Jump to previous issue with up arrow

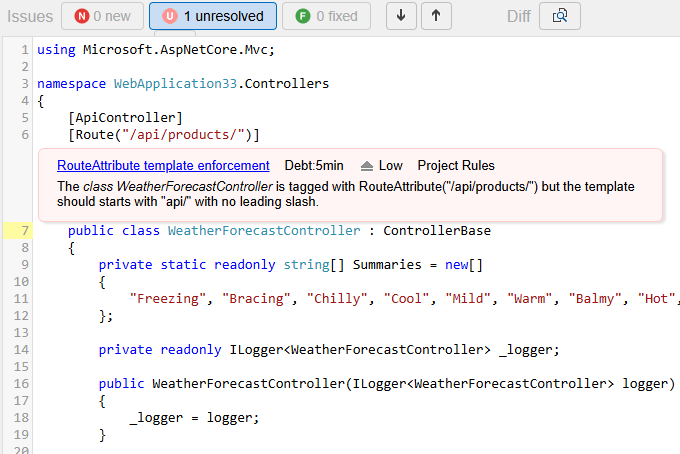(436, 16)
